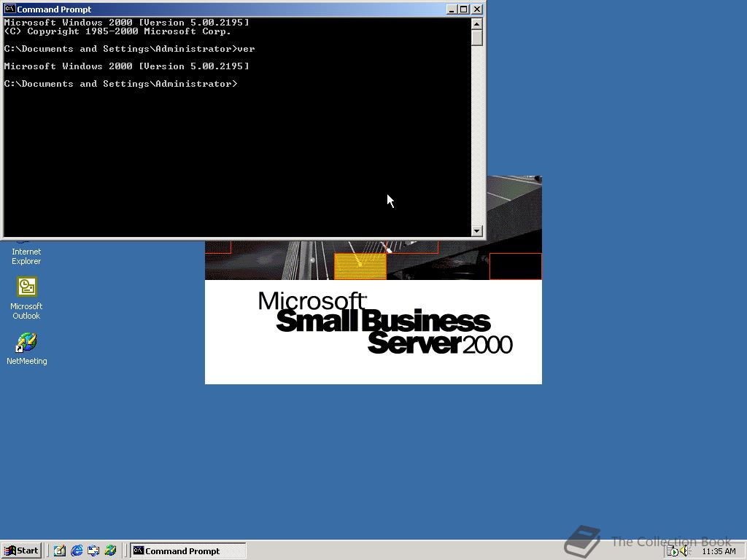Select the Internet Explorer desktop label

pos(26,256)
